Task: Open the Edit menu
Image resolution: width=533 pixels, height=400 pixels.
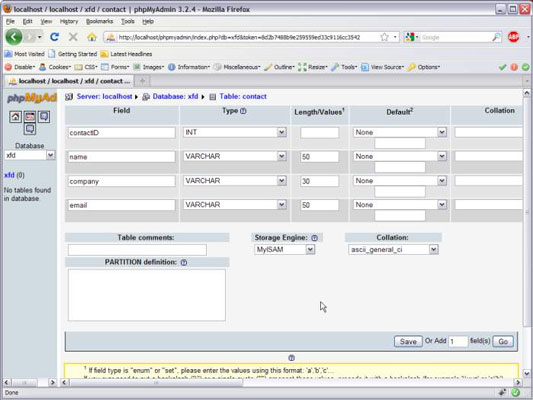Action: (27, 21)
